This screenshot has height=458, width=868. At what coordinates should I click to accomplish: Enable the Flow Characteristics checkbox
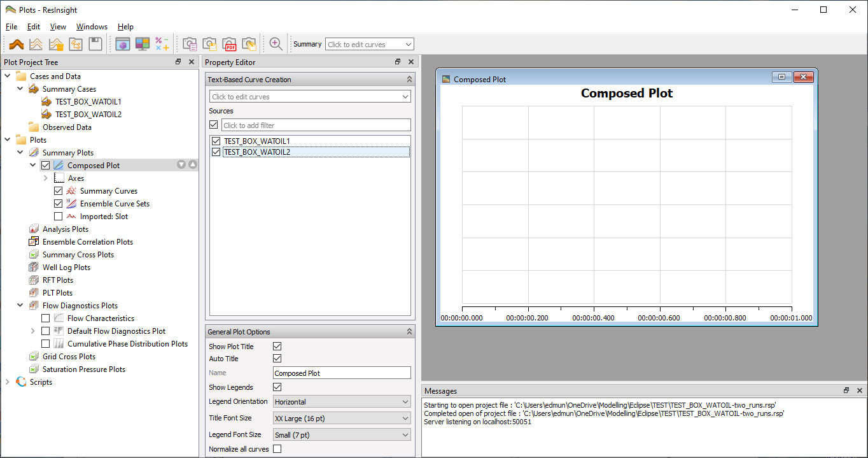45,318
